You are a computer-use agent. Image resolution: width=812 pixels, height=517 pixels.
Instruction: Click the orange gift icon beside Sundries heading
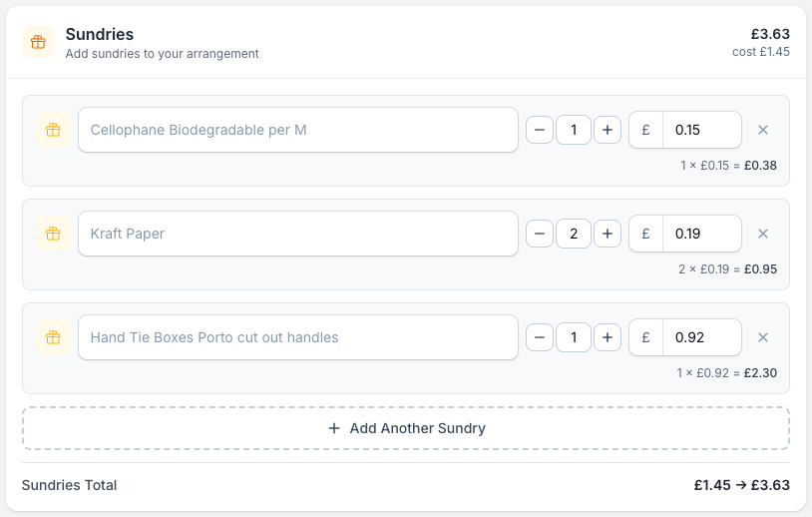click(x=38, y=42)
